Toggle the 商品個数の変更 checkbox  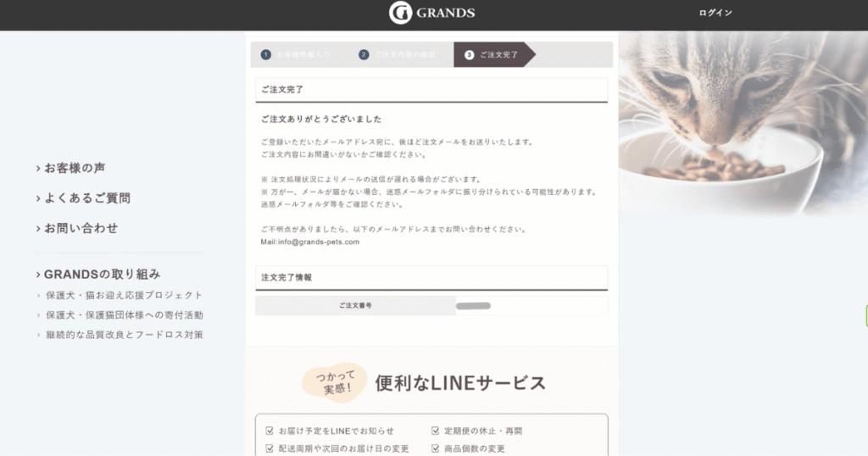pos(435,448)
